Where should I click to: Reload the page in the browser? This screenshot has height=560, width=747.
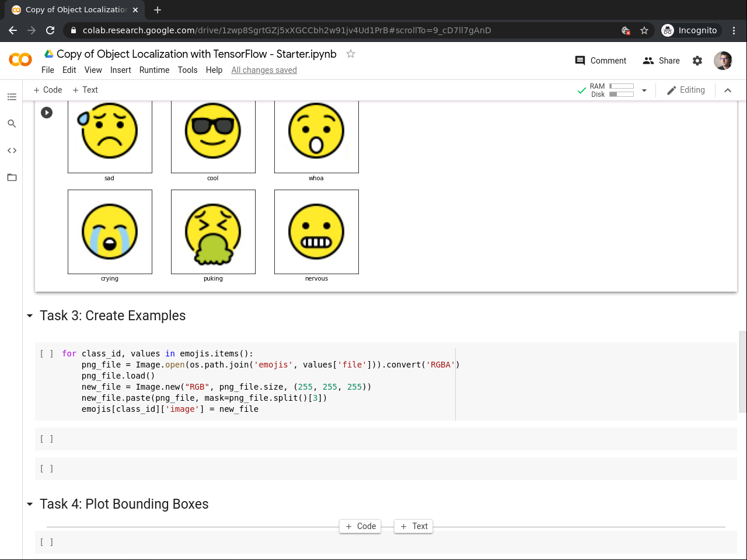50,30
